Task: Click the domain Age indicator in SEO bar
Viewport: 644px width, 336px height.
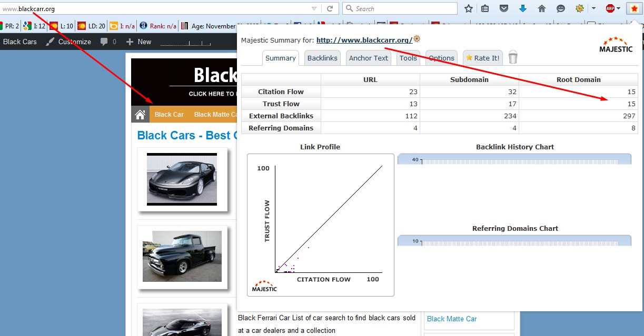Action: tap(221, 26)
